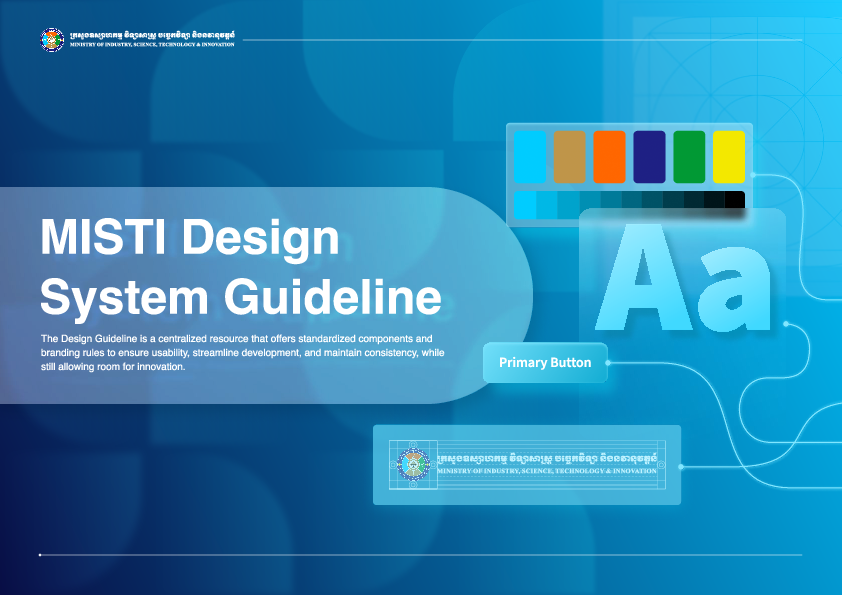Select the navy blue color swatch
This screenshot has width=842, height=595.
pyautogui.click(x=649, y=157)
